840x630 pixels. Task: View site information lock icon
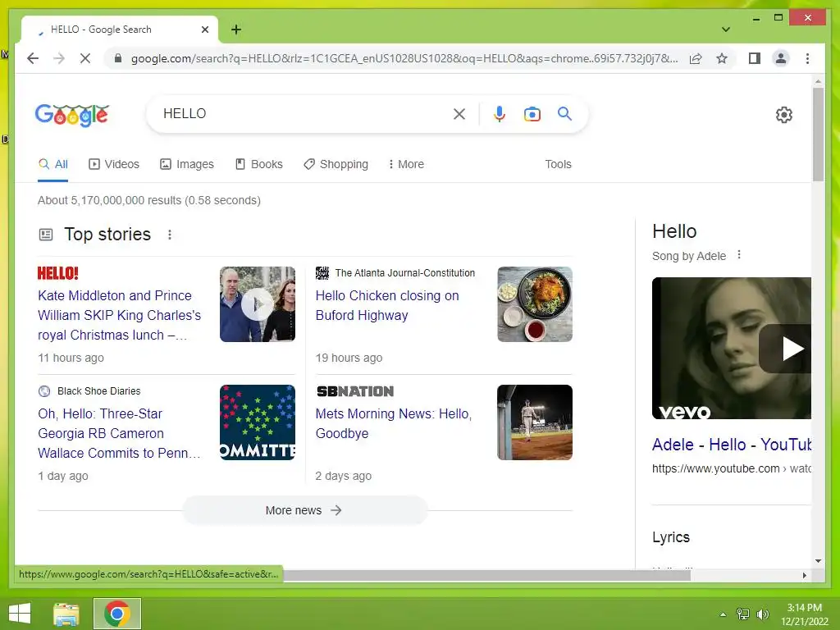[118, 58]
